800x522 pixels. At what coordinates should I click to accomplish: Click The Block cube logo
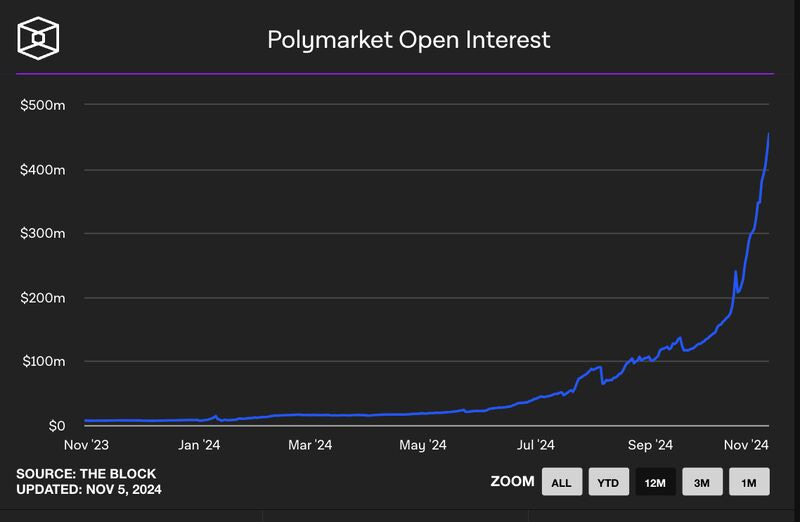(38, 38)
